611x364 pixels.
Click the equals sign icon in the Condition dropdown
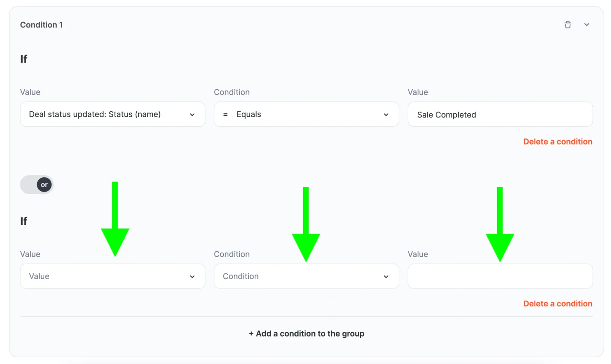click(225, 114)
